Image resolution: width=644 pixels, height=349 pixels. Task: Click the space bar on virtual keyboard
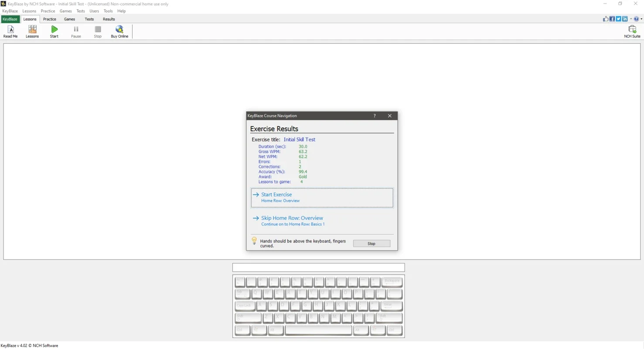tap(318, 330)
